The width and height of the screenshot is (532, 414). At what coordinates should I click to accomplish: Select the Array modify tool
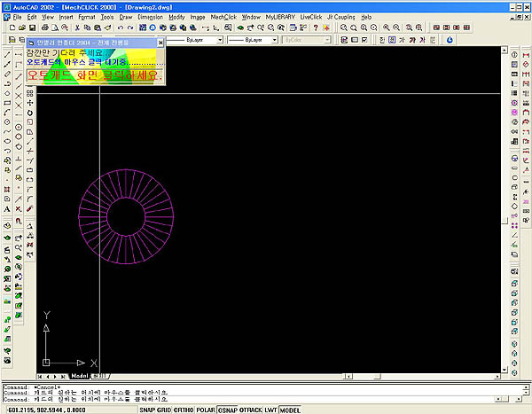coord(30,93)
